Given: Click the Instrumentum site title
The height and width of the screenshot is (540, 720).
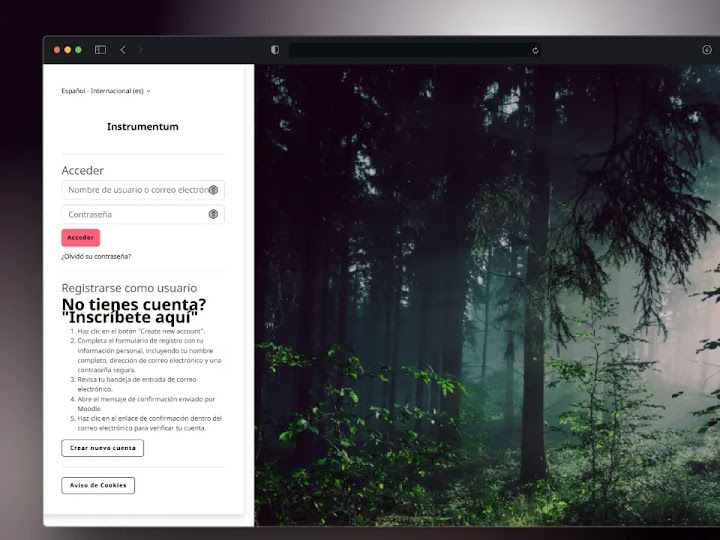Looking at the screenshot, I should coord(143,127).
